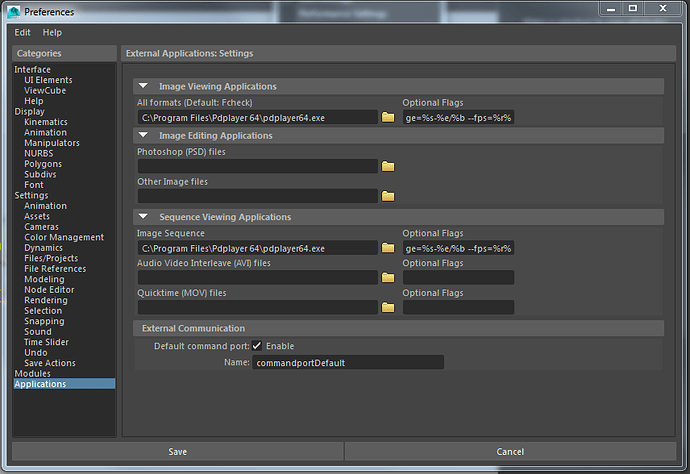Browse folder for Image Sequence application
Viewport: 690px width, 474px height.
click(x=388, y=248)
